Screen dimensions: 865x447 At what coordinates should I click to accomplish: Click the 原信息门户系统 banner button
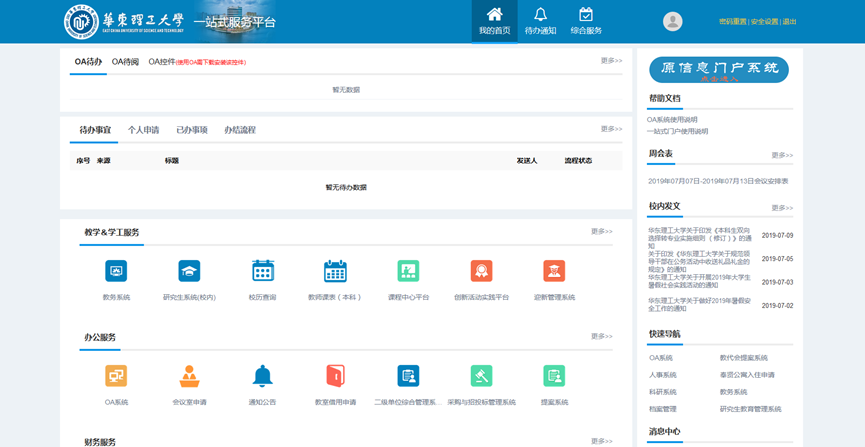point(719,70)
